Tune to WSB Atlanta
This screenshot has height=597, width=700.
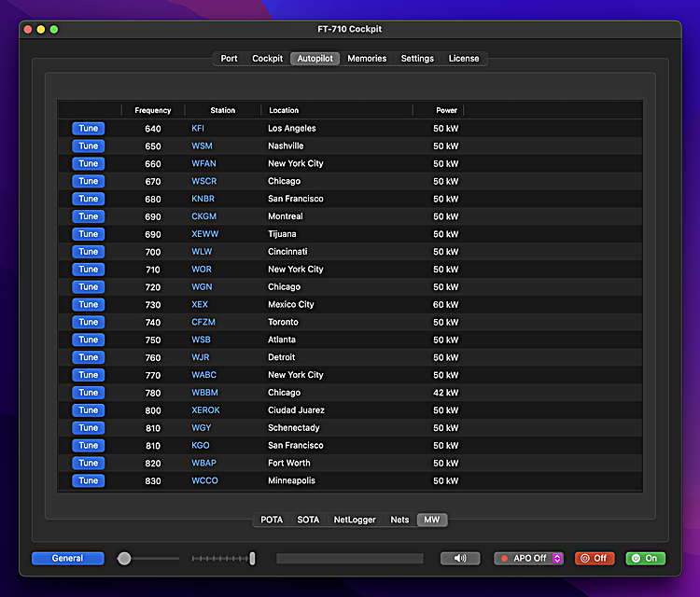click(x=89, y=340)
